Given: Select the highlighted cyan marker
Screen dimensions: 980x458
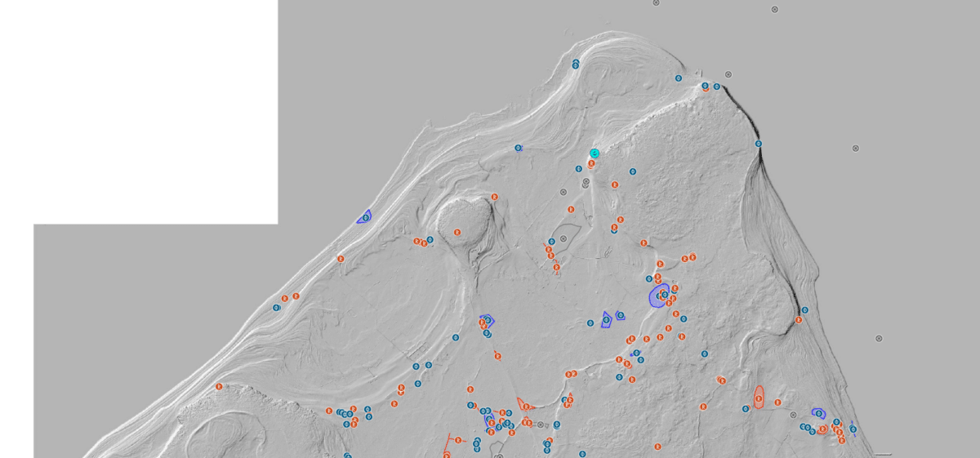Looking at the screenshot, I should [x=595, y=153].
